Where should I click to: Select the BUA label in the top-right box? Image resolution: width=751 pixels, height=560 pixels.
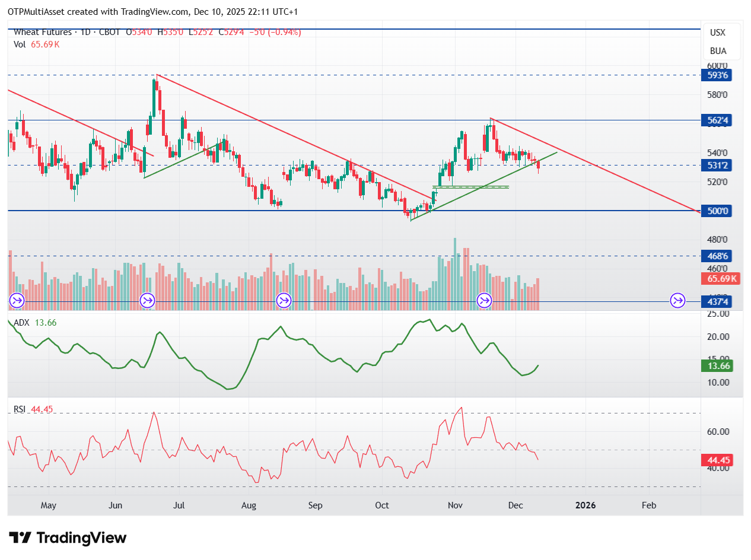click(x=718, y=51)
